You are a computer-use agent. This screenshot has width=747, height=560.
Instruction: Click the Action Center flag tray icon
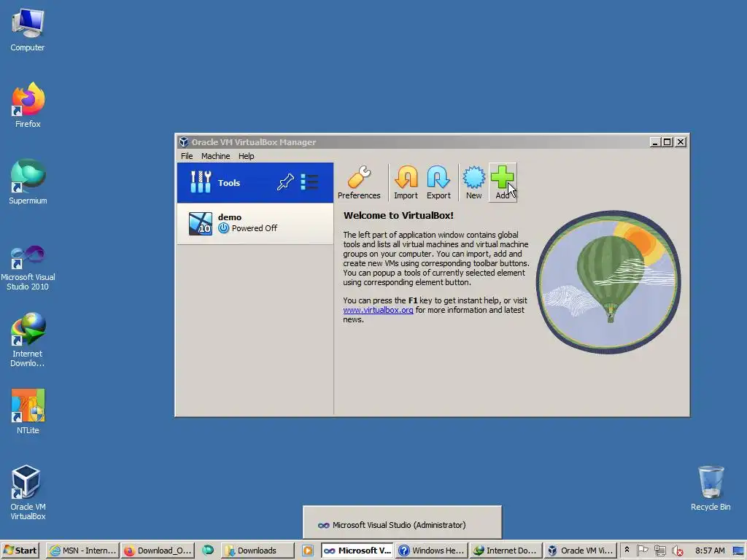tap(642, 551)
